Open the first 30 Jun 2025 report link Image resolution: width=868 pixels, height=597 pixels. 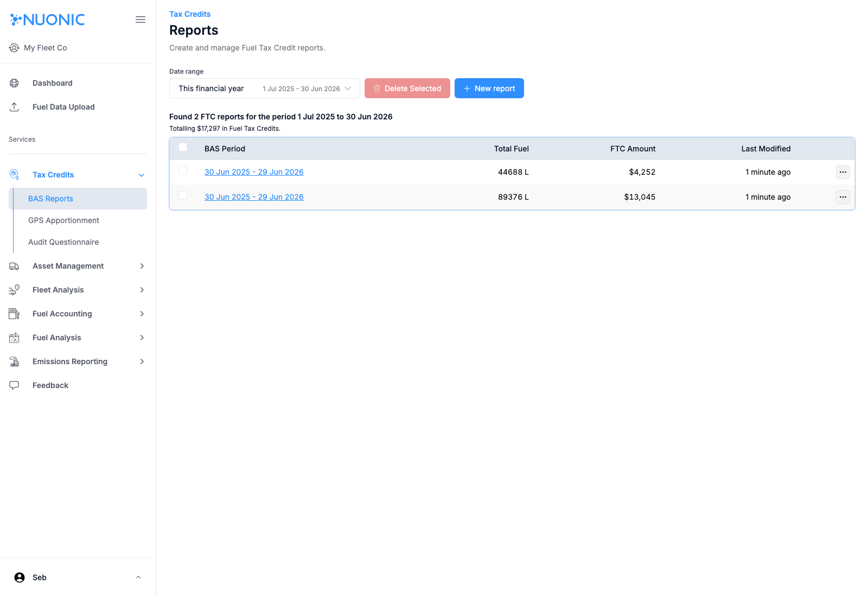[x=254, y=172]
